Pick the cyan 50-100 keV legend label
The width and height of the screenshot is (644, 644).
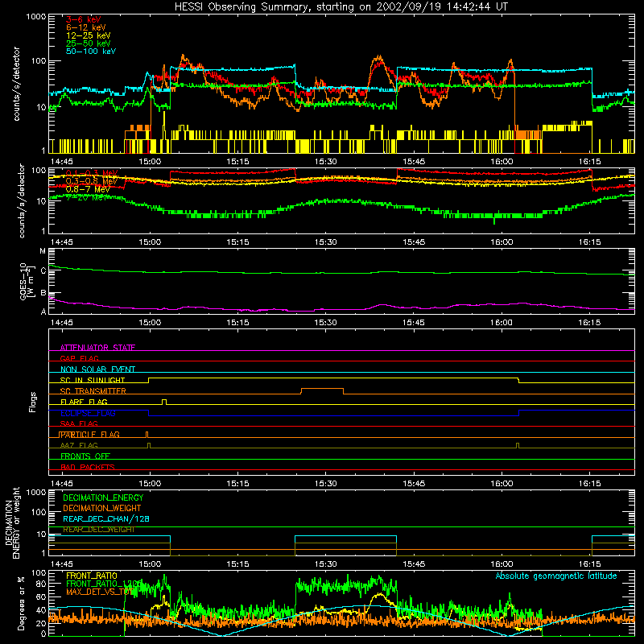tap(91, 52)
